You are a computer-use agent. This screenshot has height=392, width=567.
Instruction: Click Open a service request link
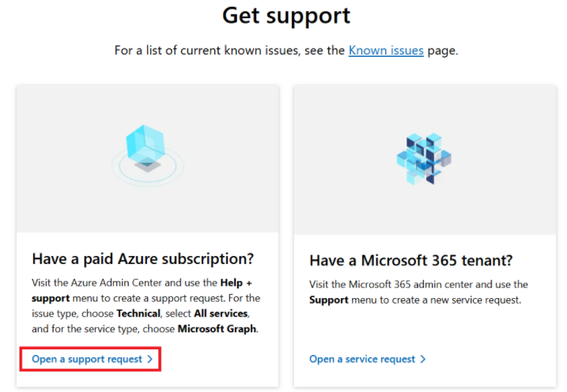click(362, 359)
